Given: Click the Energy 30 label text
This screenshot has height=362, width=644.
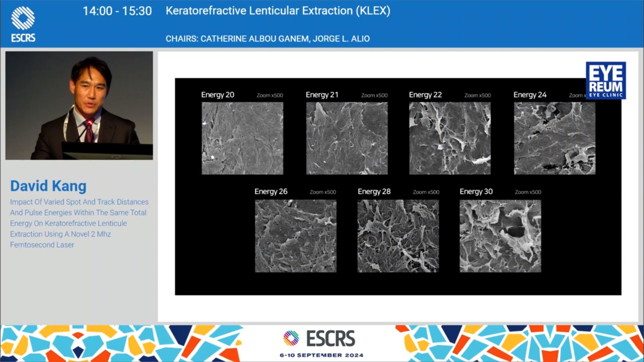Looking at the screenshot, I should [x=476, y=191].
